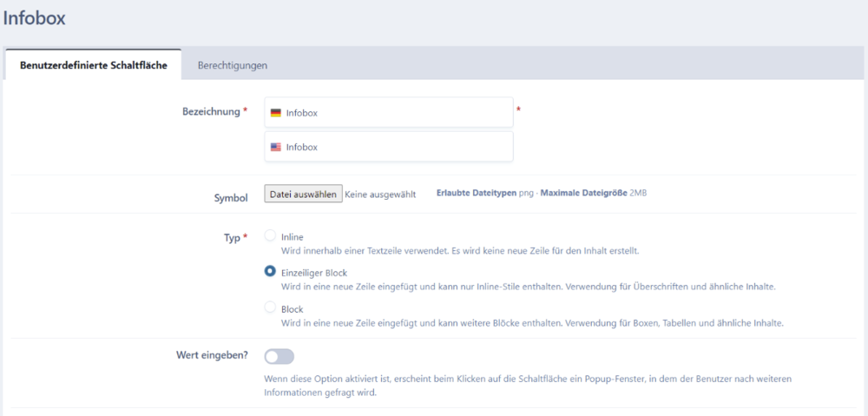Click the Wert eingeben? field label
The width and height of the screenshot is (868, 416).
212,354
